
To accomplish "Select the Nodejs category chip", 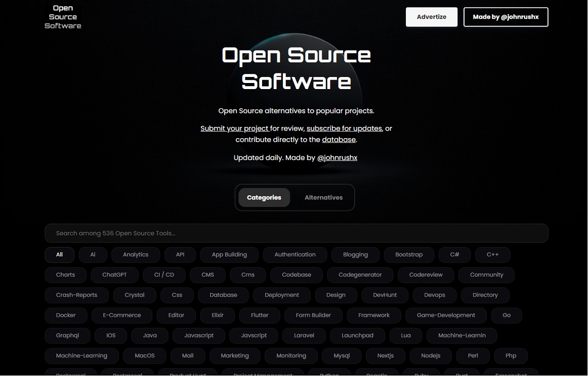I will [431, 356].
